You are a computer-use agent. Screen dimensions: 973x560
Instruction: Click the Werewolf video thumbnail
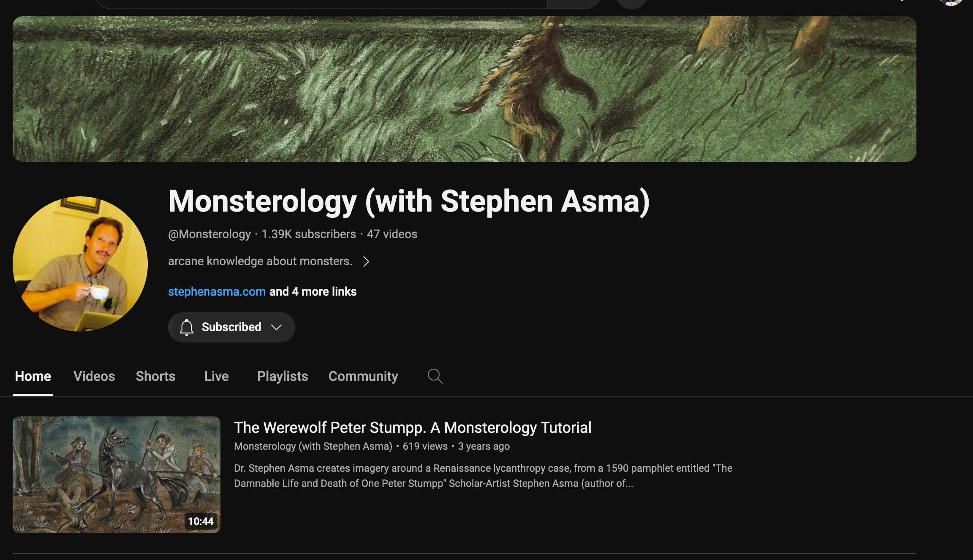click(117, 475)
